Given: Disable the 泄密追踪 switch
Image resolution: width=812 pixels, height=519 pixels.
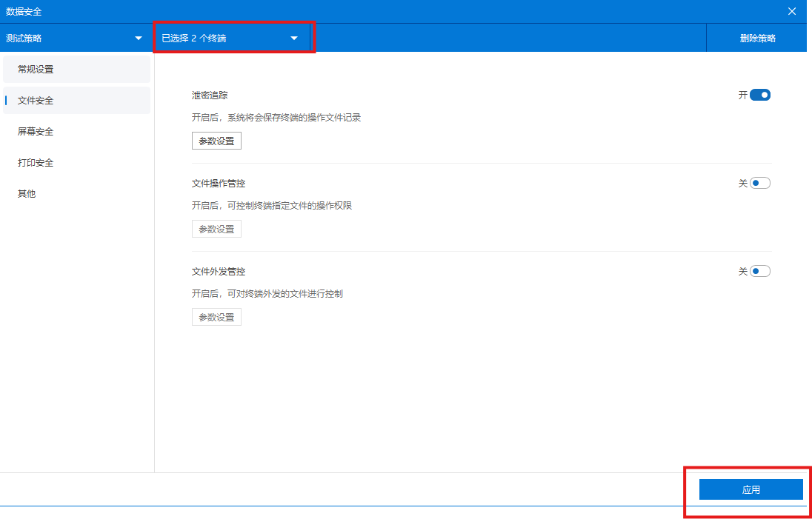Looking at the screenshot, I should pos(762,94).
